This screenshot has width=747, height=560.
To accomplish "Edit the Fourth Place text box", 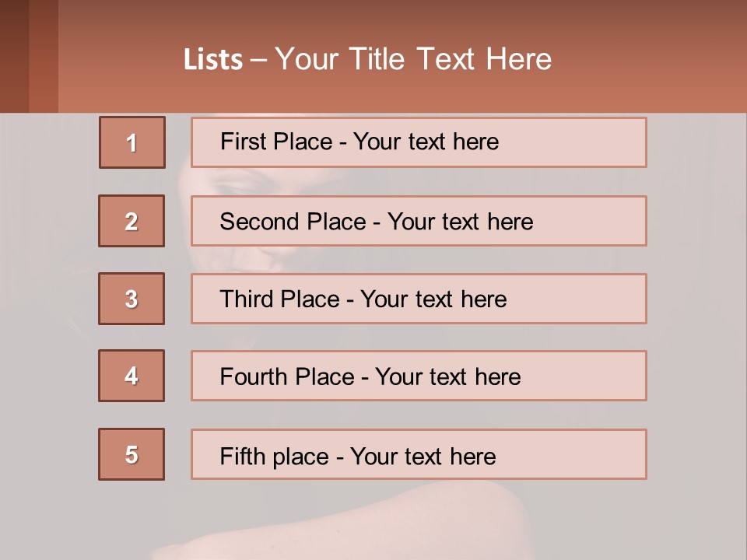I will point(419,376).
